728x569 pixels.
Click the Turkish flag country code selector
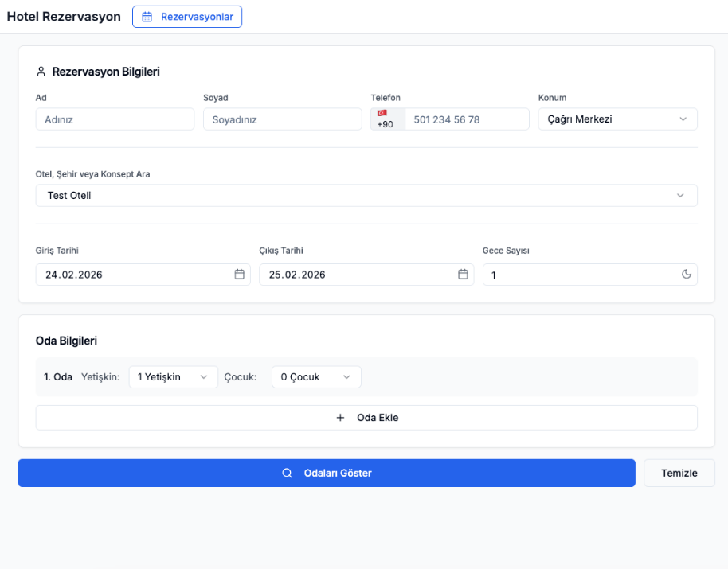click(387, 119)
